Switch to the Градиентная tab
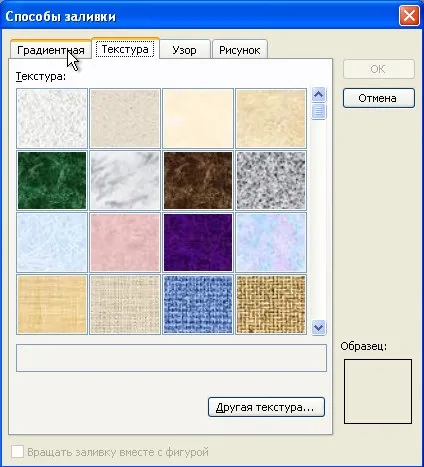Viewport: 424px width, 467px height. (x=51, y=50)
